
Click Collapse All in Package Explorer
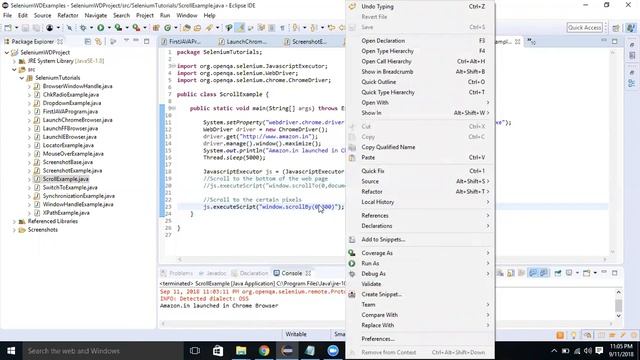(87, 41)
